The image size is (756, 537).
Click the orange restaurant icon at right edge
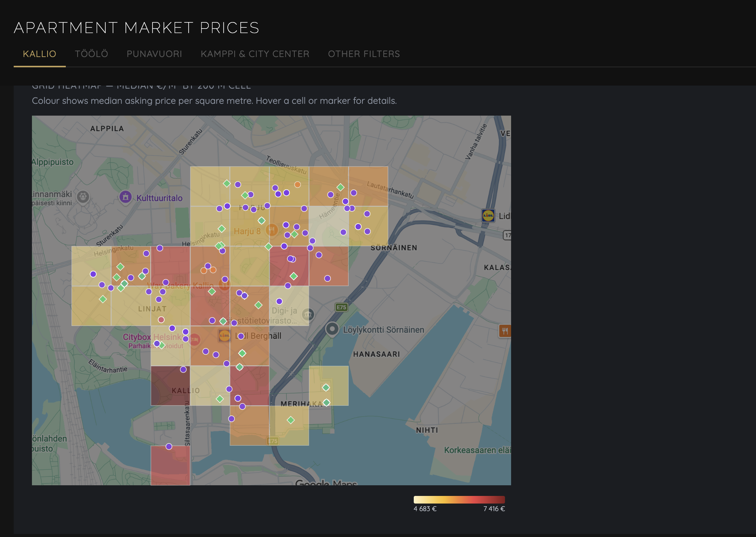[505, 331]
